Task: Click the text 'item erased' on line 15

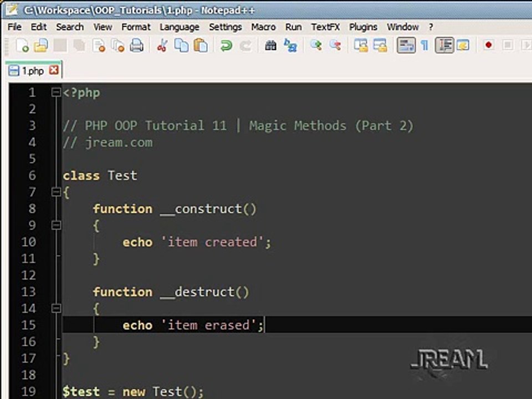Action: [209, 325]
